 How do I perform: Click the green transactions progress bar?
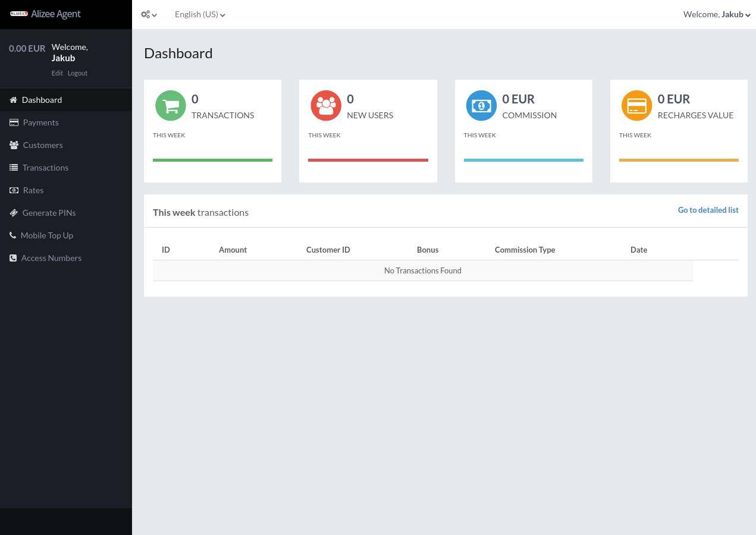click(212, 160)
